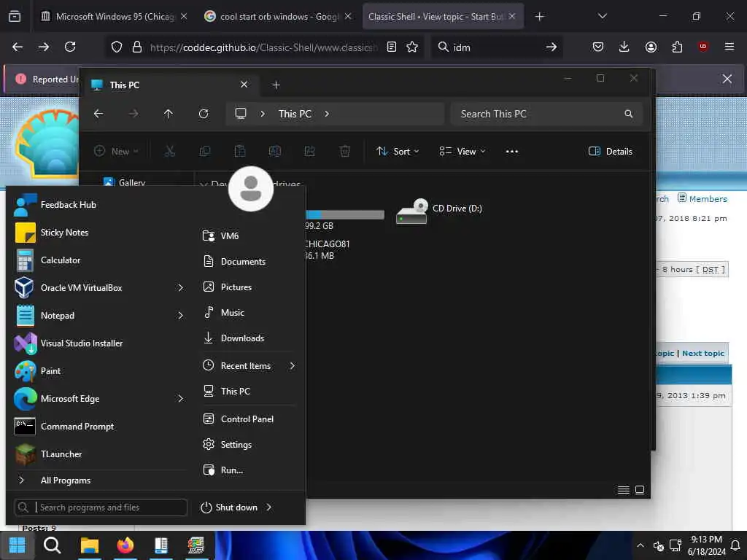Open uBlock Origin extension icon
The width and height of the screenshot is (747, 560).
point(703,47)
